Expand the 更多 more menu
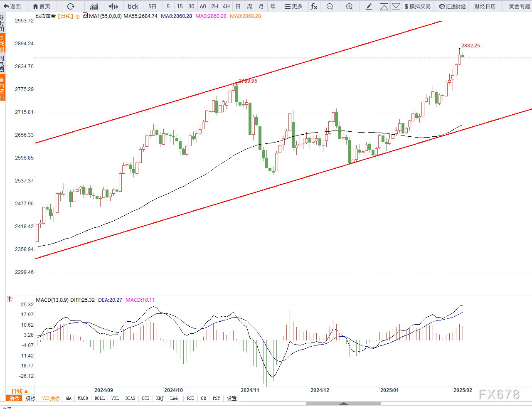This screenshot has height=409, width=532. [293, 6]
